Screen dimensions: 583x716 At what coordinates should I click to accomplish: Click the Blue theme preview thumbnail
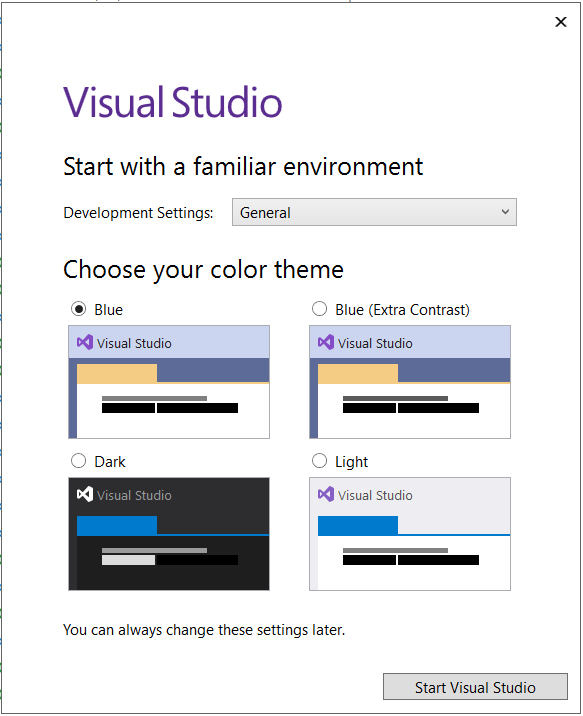(169, 382)
